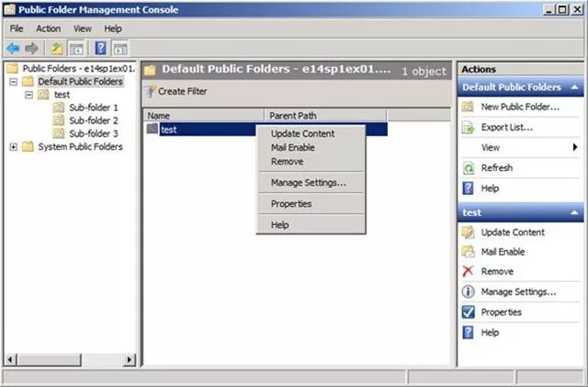588x387 pixels.
Task: Click the Sub-folder 3 folder icon
Action: point(59,133)
